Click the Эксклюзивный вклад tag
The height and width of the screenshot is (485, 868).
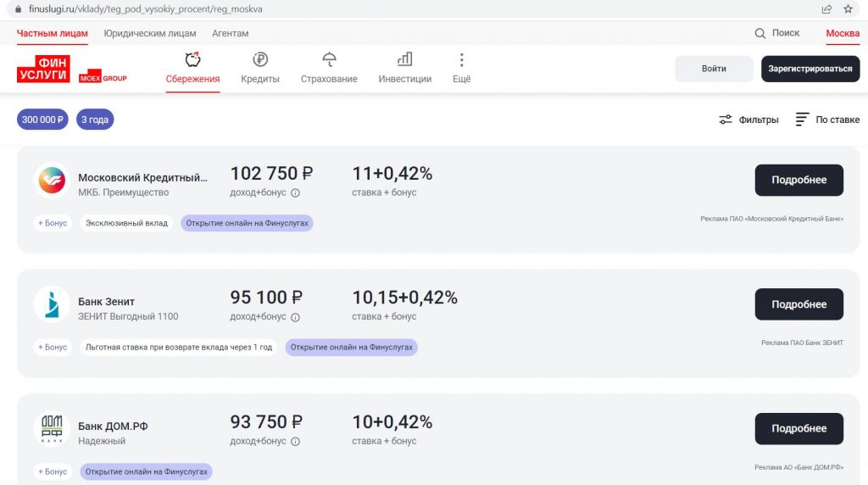[x=126, y=223]
